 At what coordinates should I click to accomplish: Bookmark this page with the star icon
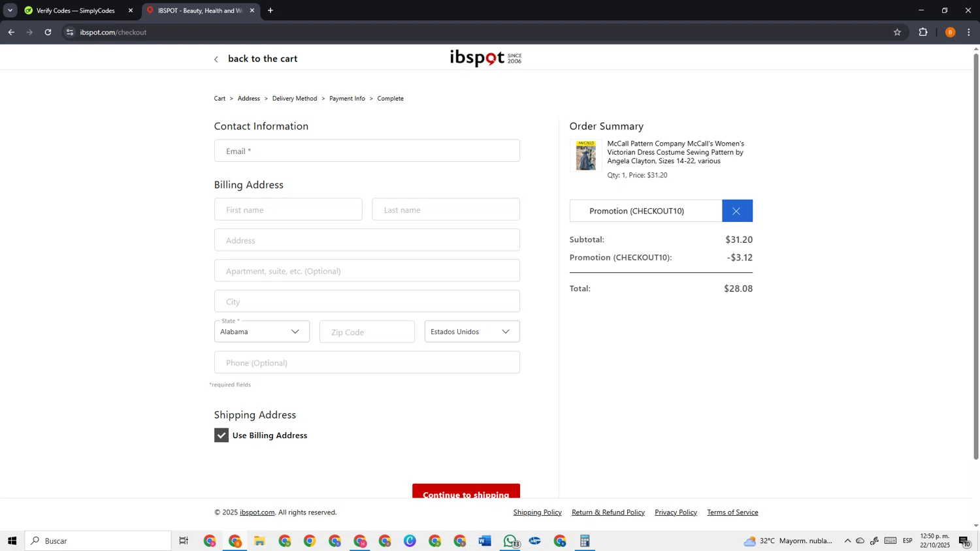[x=897, y=32]
